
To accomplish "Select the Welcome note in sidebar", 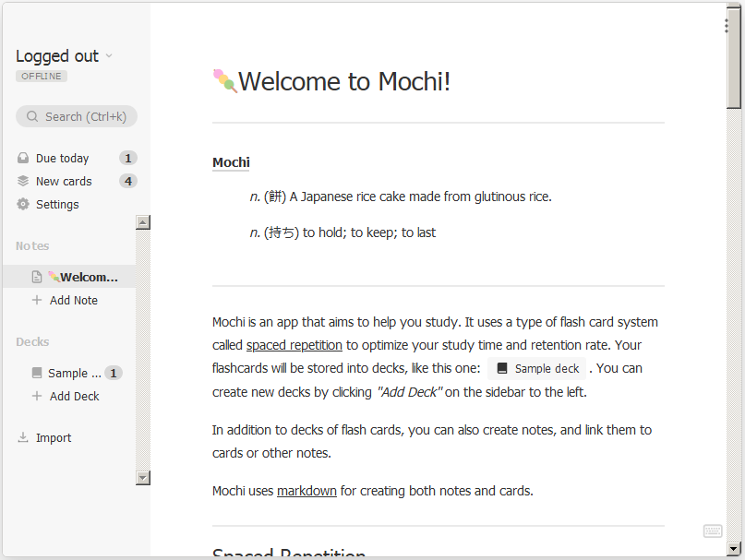I will coord(69,277).
